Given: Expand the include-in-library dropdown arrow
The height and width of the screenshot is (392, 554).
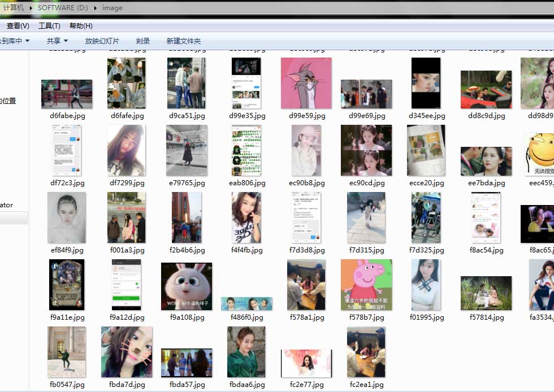Looking at the screenshot, I should [27, 41].
